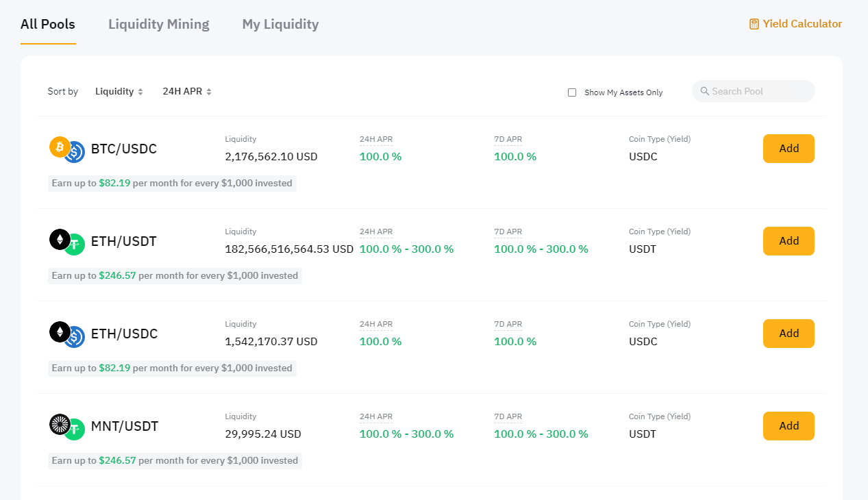This screenshot has width=868, height=500.
Task: Switch to the Liquidity Mining tab
Action: click(158, 24)
